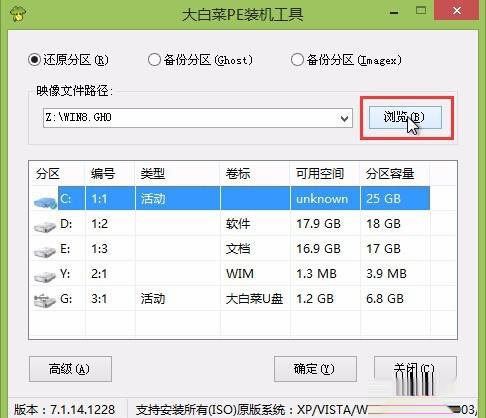Screen dimensions: 486x418
Task: Maximize the 大白菜PE装机工具 window
Action: click(421, 11)
